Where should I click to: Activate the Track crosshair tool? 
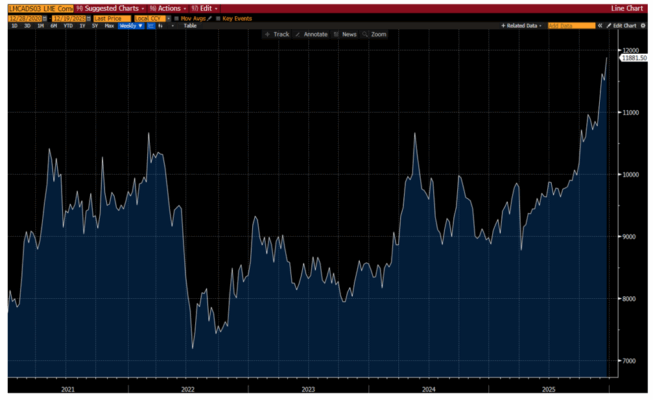click(279, 34)
